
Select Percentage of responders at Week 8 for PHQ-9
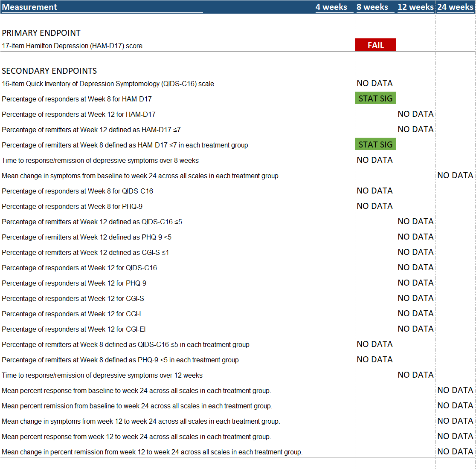pyautogui.click(x=72, y=207)
